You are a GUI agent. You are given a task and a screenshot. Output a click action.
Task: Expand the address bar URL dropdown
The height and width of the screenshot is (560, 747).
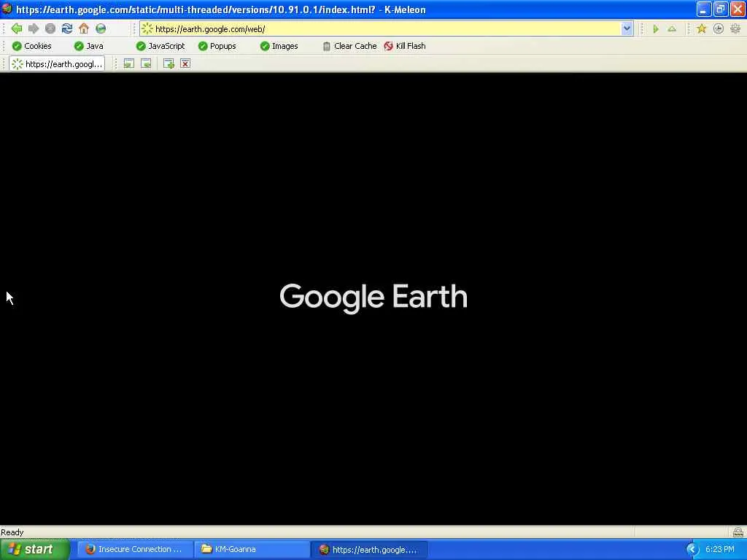627,28
